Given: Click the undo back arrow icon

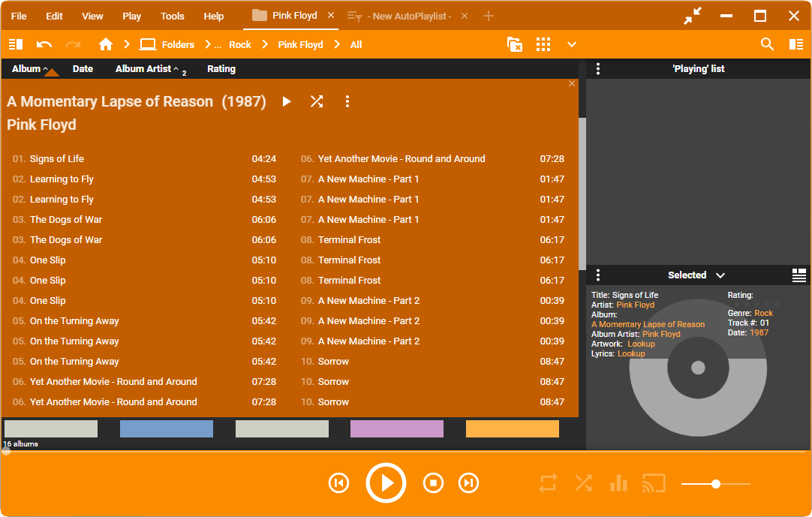Looking at the screenshot, I should tap(44, 44).
